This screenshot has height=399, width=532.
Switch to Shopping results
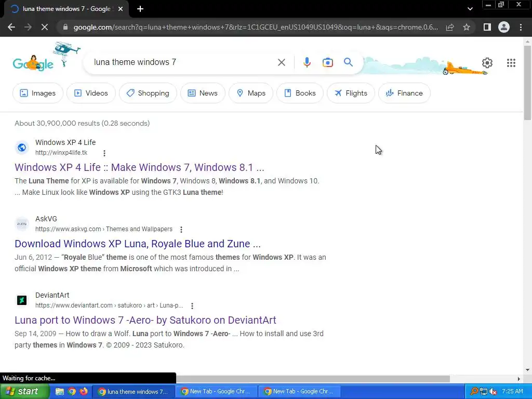148,93
